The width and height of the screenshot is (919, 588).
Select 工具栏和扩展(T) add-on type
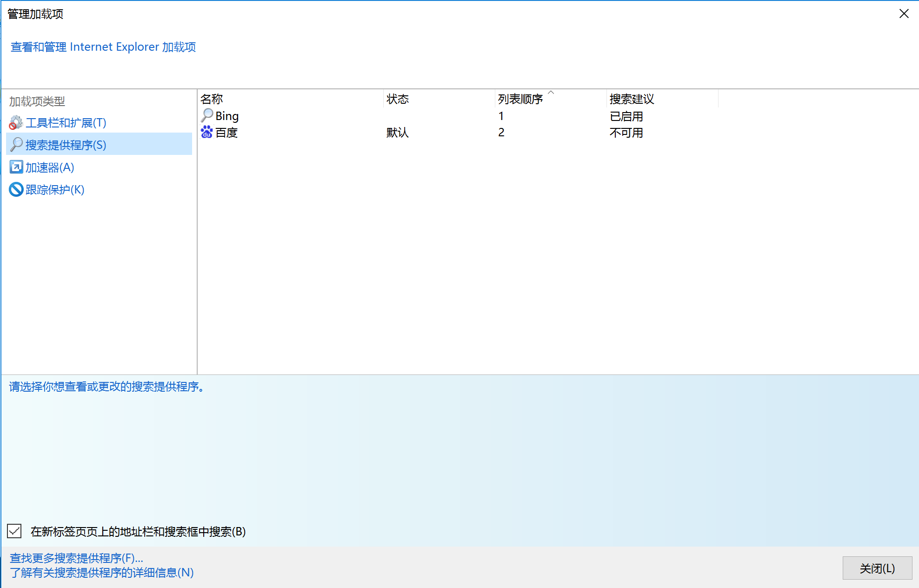point(66,123)
